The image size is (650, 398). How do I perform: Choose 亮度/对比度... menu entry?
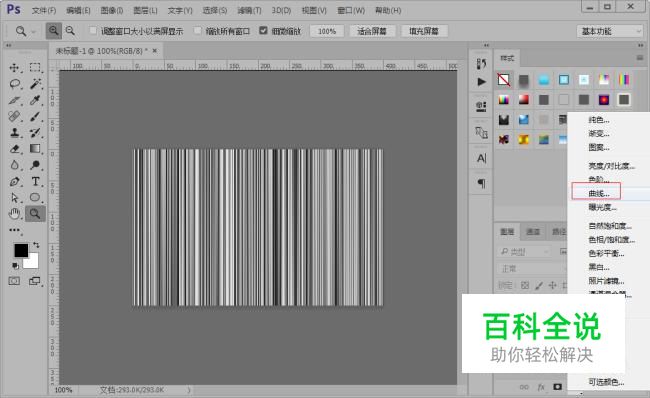click(611, 166)
